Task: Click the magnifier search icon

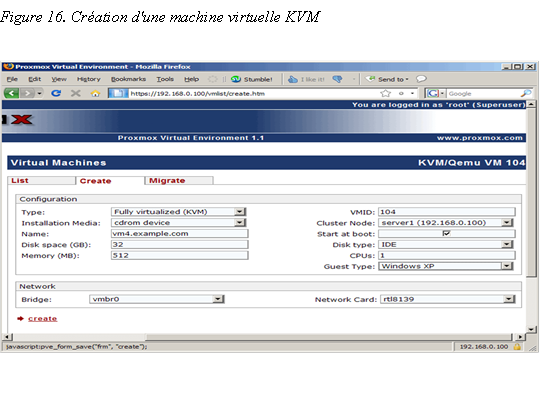Action: [526, 93]
